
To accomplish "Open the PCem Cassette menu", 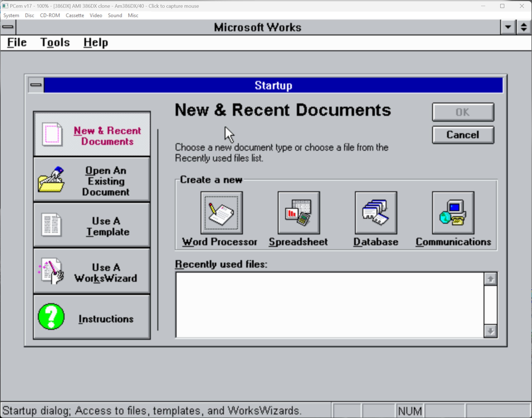I will pos(75,15).
